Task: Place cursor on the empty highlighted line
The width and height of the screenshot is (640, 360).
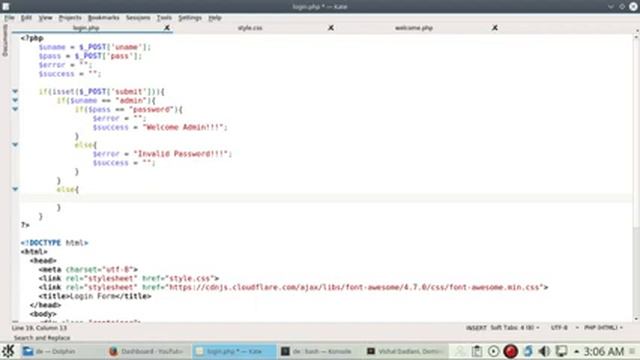Action: tap(326, 198)
